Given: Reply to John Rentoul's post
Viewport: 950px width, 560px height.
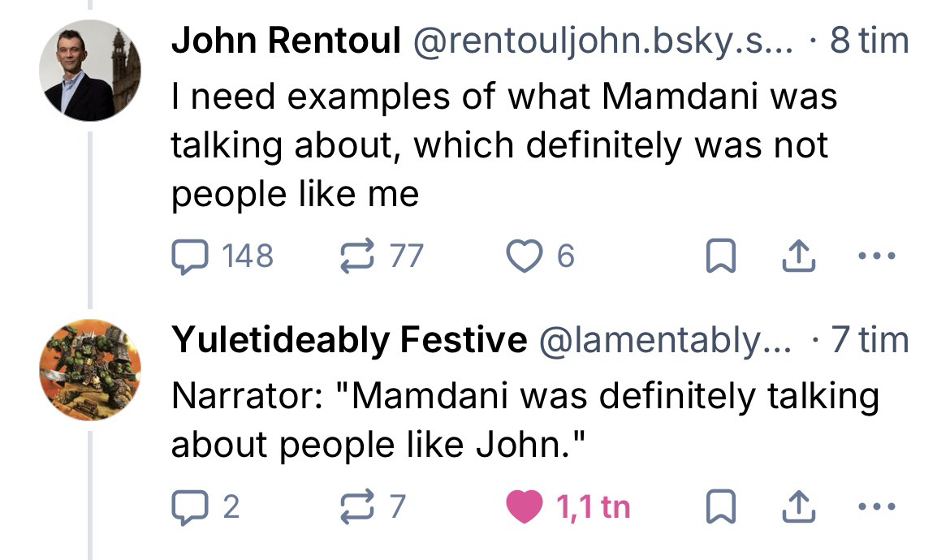Looking at the screenshot, I should point(189,256).
